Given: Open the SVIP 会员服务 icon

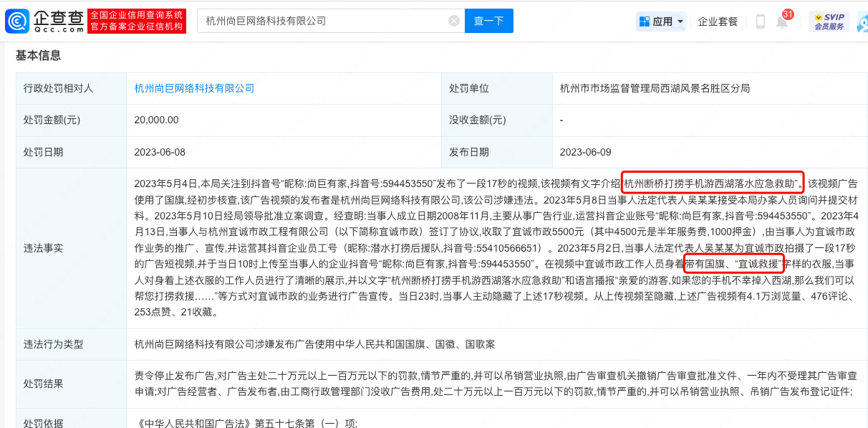Looking at the screenshot, I should pyautogui.click(x=829, y=21).
